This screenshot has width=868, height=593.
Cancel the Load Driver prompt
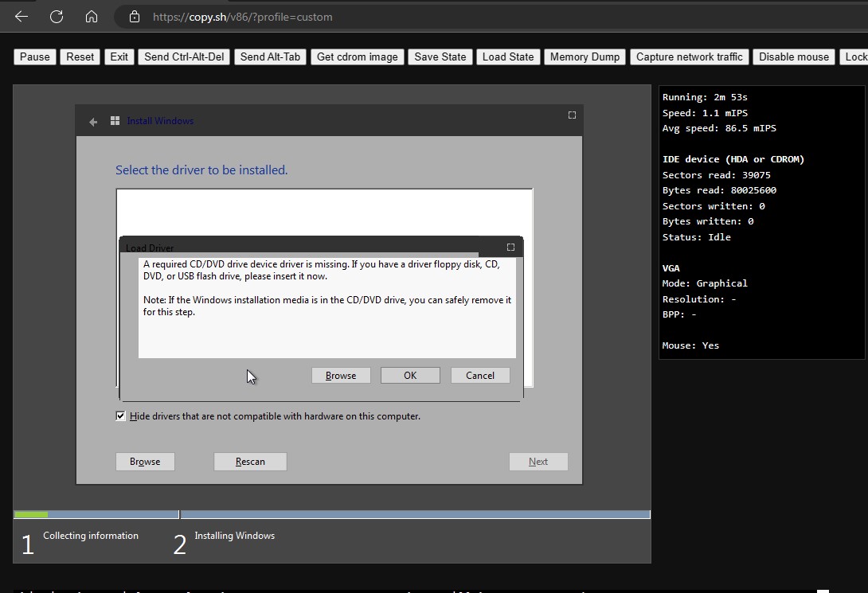(480, 375)
